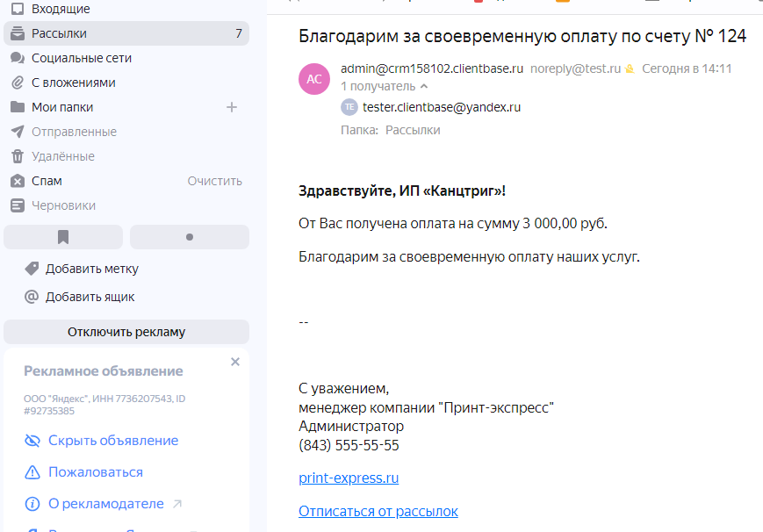Click the pink AC sender avatar
Viewport: 763px width, 532px height.
[x=314, y=78]
